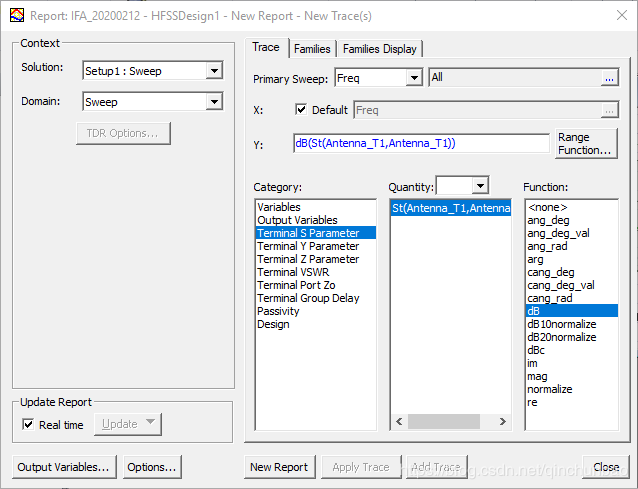Open the Solution dropdown showing Setup1 : Sweep
The image size is (638, 489).
click(x=214, y=71)
